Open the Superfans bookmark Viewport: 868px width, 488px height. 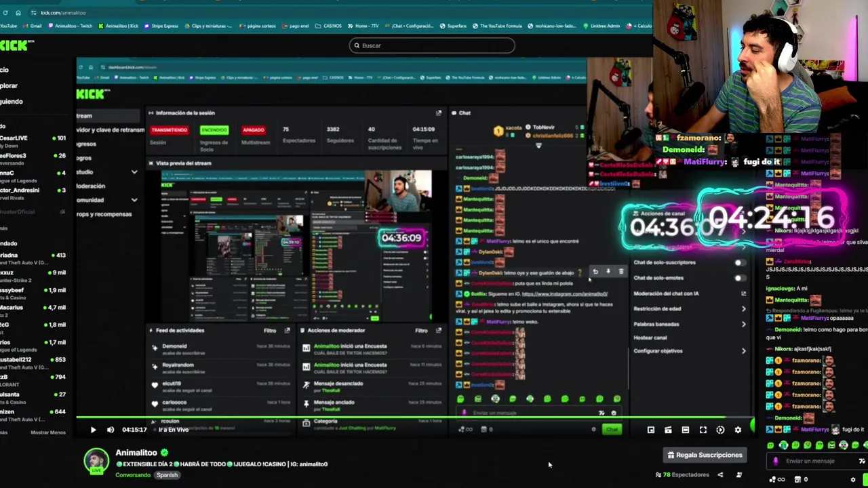pos(454,26)
